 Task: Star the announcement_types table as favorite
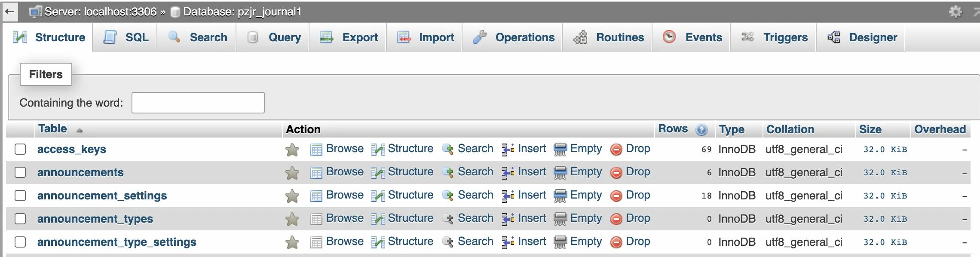(292, 219)
